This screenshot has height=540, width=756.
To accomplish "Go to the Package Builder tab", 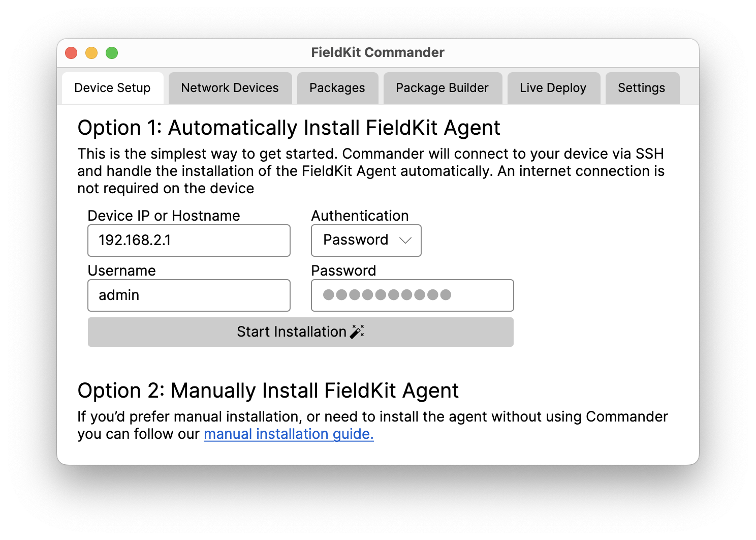I will pyautogui.click(x=442, y=88).
